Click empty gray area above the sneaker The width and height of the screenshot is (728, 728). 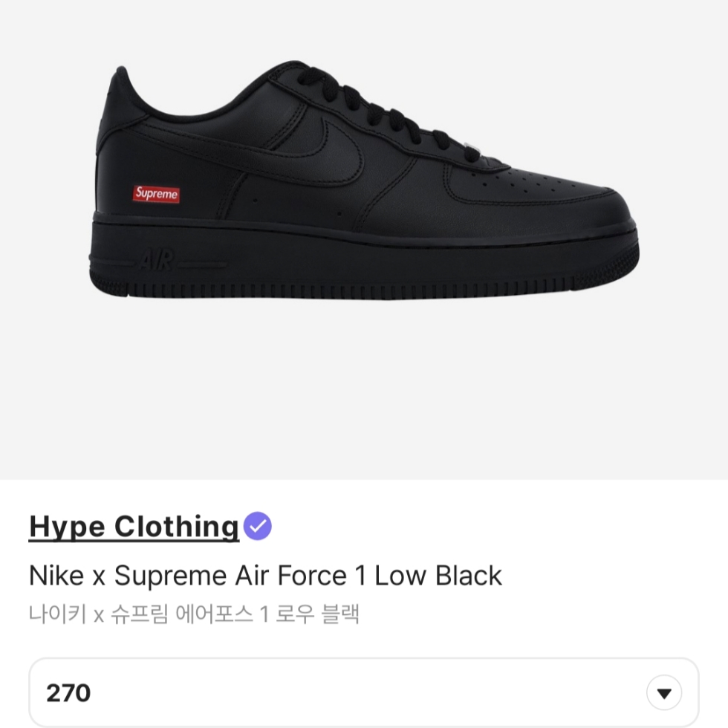tap(364, 28)
